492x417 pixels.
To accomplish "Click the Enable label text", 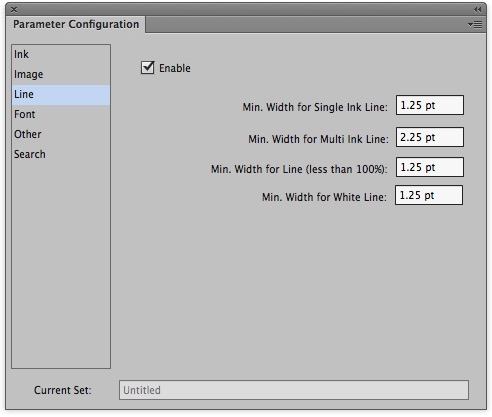I will coord(175,68).
